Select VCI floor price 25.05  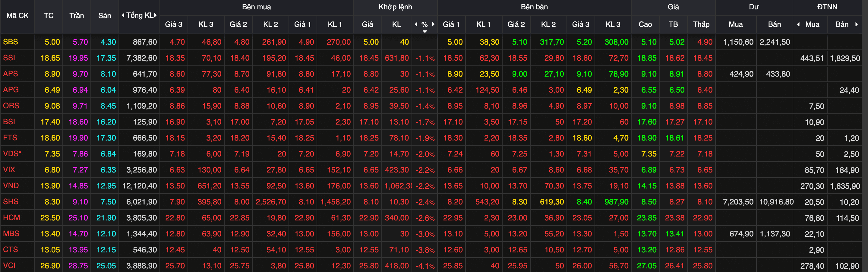click(106, 266)
